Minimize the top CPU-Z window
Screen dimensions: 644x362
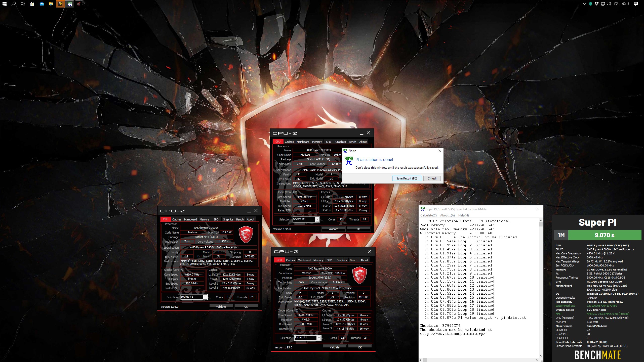[x=361, y=133]
